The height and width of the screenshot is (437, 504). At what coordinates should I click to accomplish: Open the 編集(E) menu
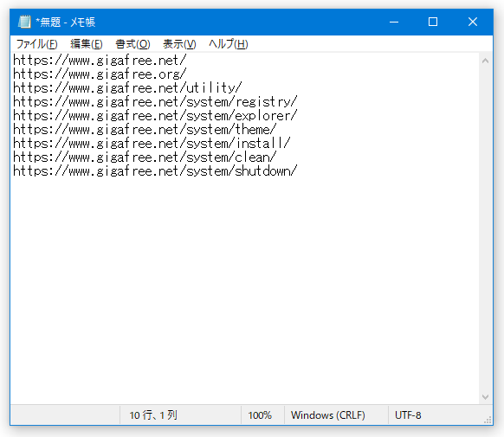point(87,44)
